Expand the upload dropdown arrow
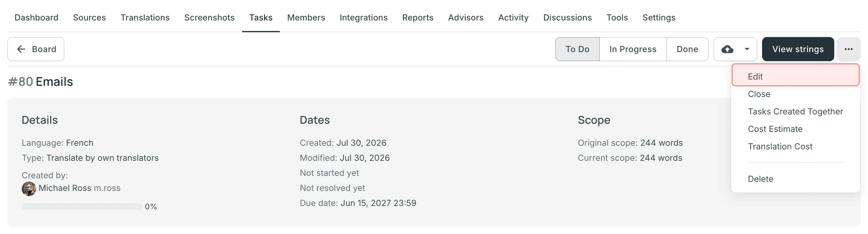Screen dimensions: 868x234 747,49
